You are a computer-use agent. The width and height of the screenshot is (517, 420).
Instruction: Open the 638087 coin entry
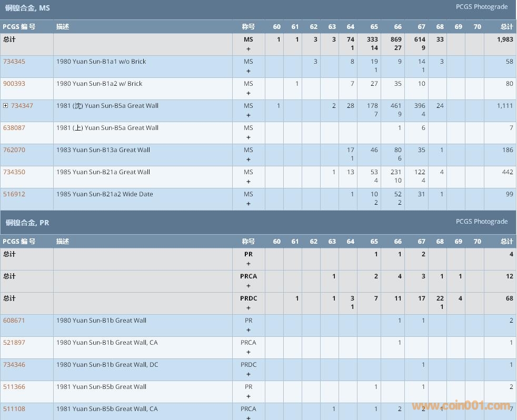click(x=14, y=128)
